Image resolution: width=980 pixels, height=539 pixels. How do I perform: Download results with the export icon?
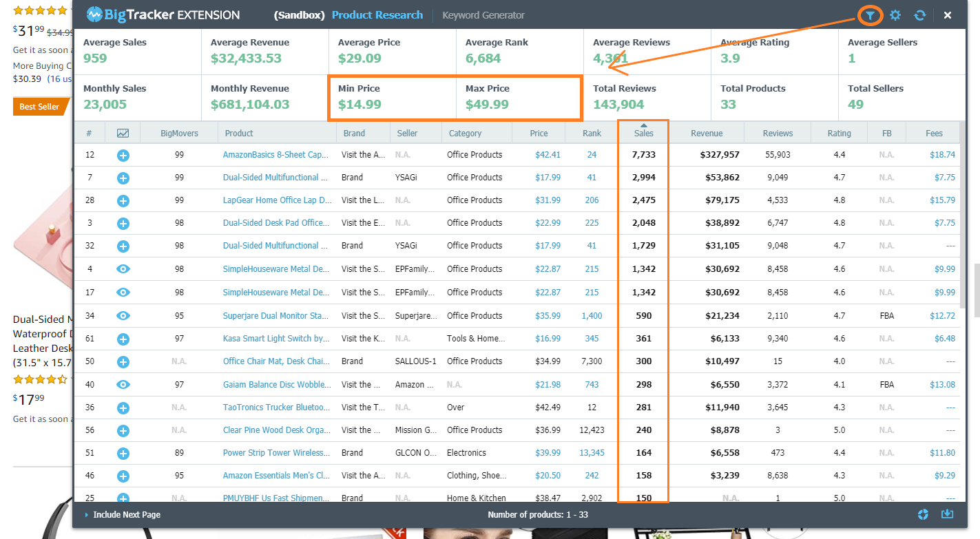[x=948, y=514]
